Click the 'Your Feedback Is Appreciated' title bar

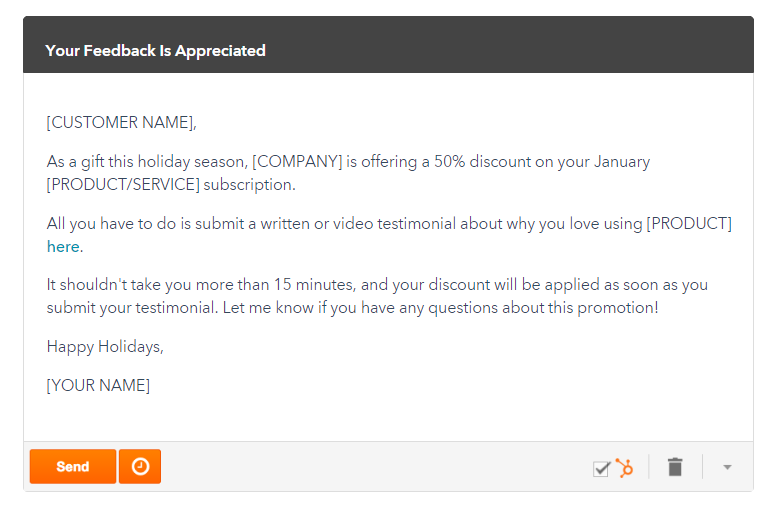click(155, 50)
